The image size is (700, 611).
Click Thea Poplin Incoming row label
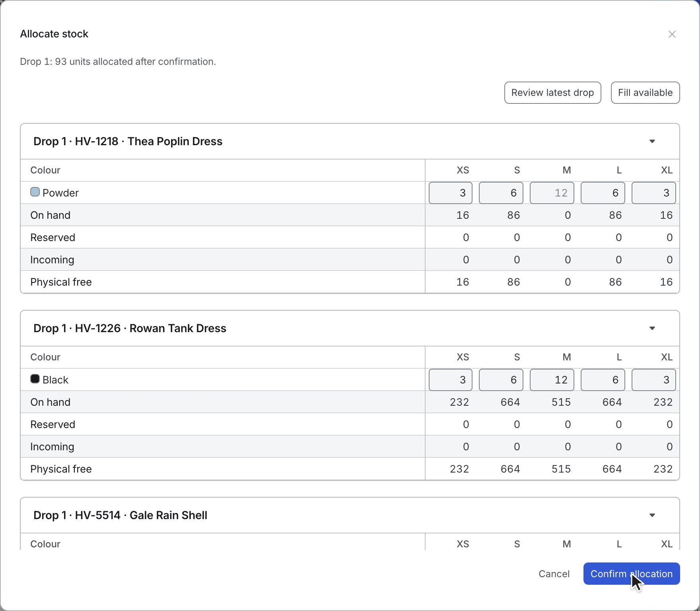coord(52,260)
